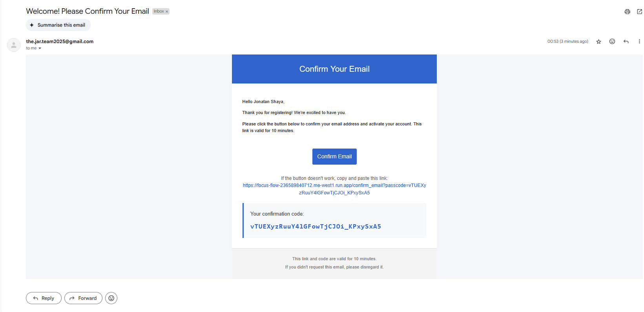This screenshot has height=312, width=644.
Task: Open the three-dot More options menu
Action: (639, 42)
